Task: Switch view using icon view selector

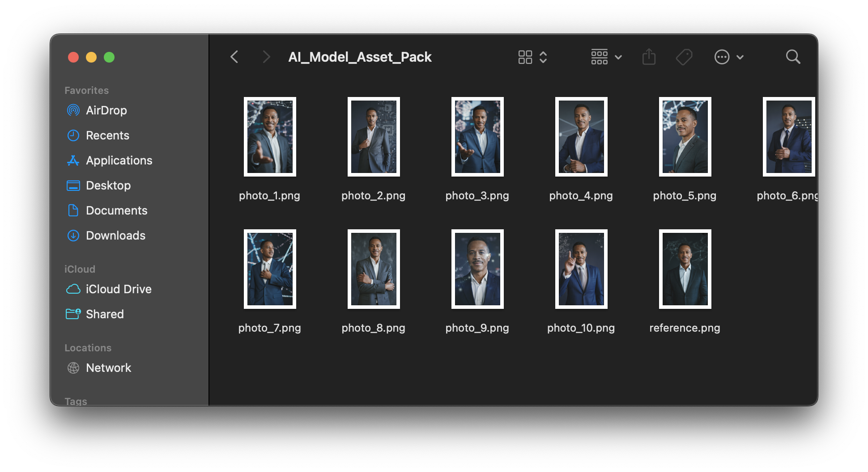Action: [x=532, y=57]
